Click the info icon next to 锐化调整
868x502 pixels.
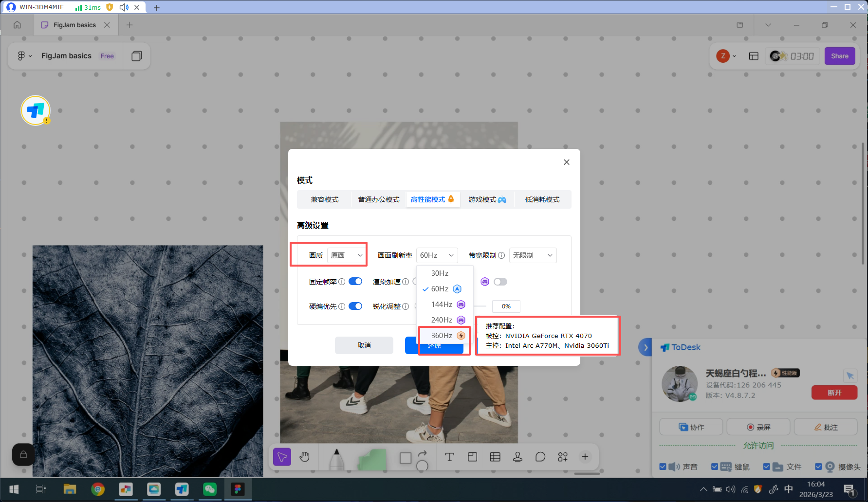[x=406, y=306]
